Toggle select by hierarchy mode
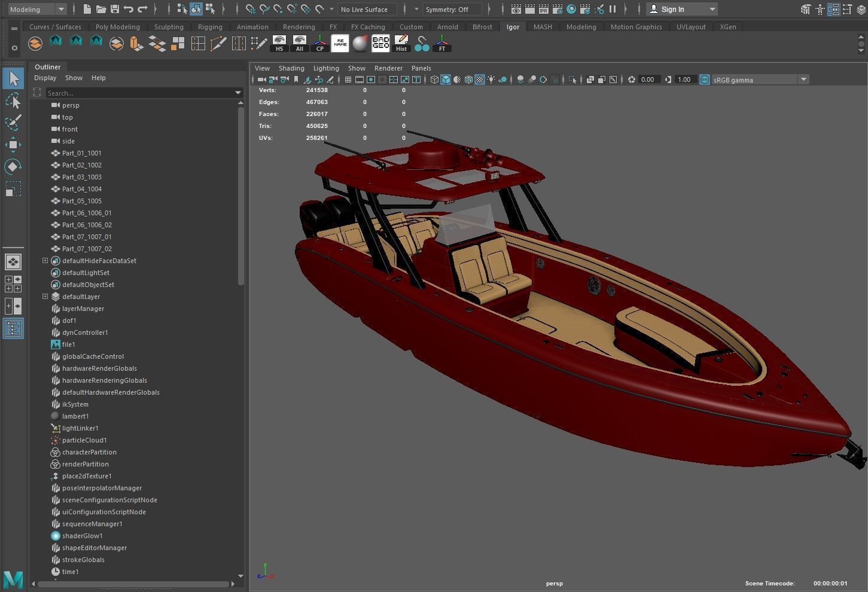868x592 pixels. (x=182, y=9)
